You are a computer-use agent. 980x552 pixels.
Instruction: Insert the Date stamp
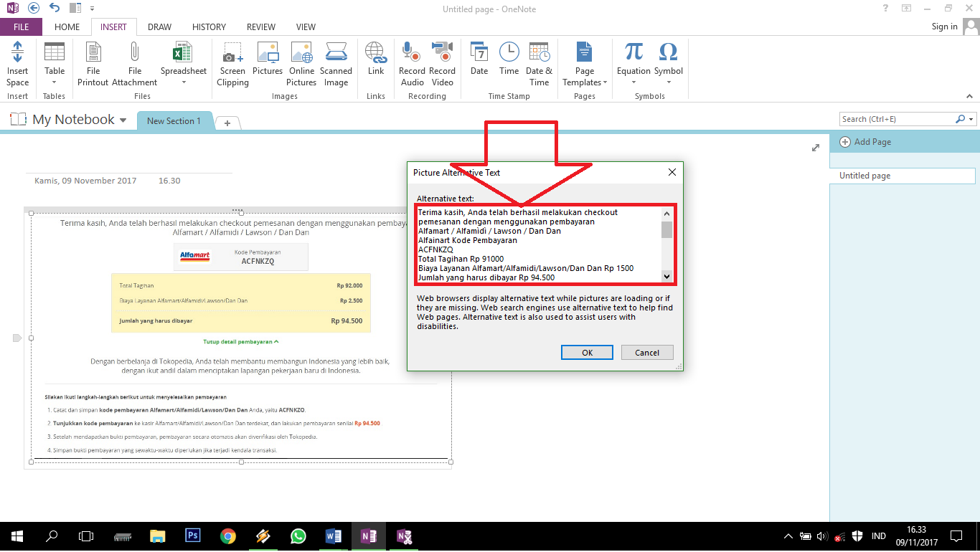[479, 59]
